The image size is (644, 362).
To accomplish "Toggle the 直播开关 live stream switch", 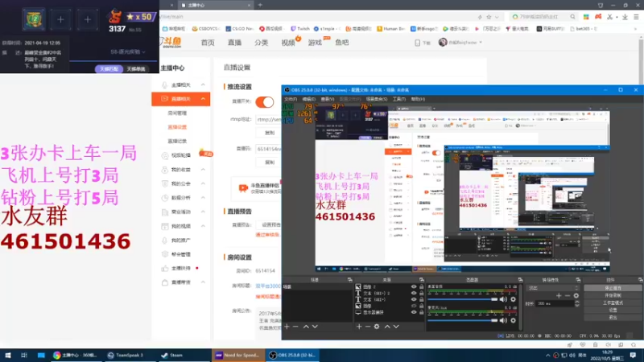I will click(x=265, y=102).
